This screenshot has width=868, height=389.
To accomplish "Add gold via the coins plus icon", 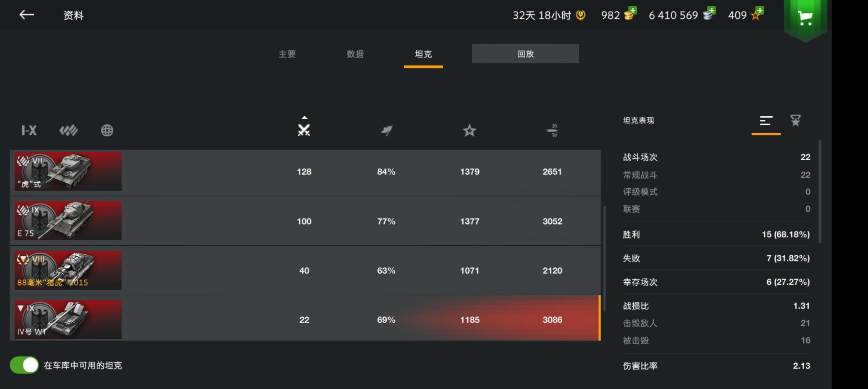I will click(630, 14).
